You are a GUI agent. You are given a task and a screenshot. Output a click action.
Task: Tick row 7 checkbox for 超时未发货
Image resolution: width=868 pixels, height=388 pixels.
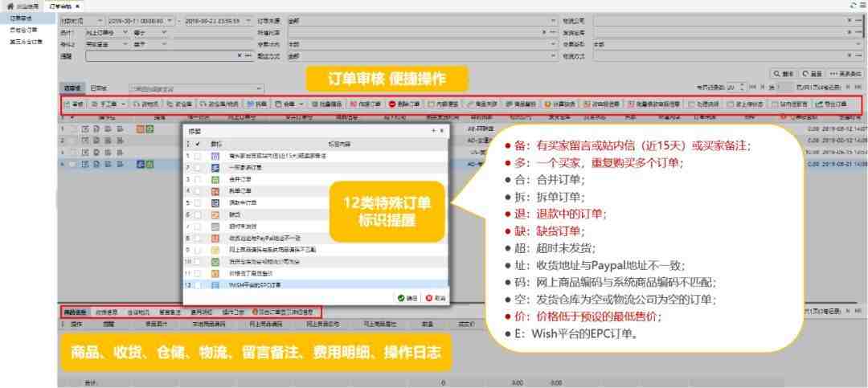coord(198,227)
